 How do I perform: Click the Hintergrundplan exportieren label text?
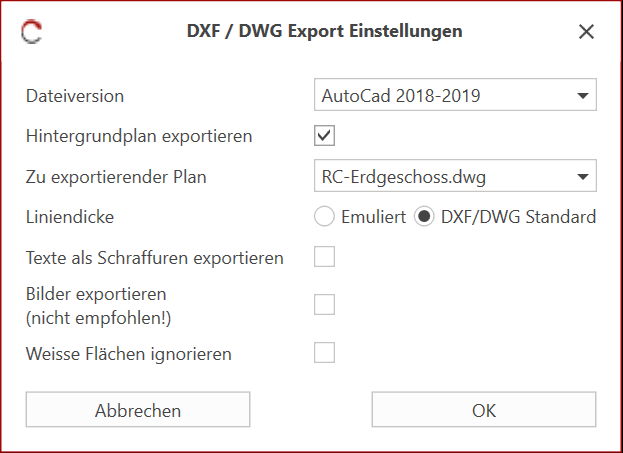[x=138, y=135]
